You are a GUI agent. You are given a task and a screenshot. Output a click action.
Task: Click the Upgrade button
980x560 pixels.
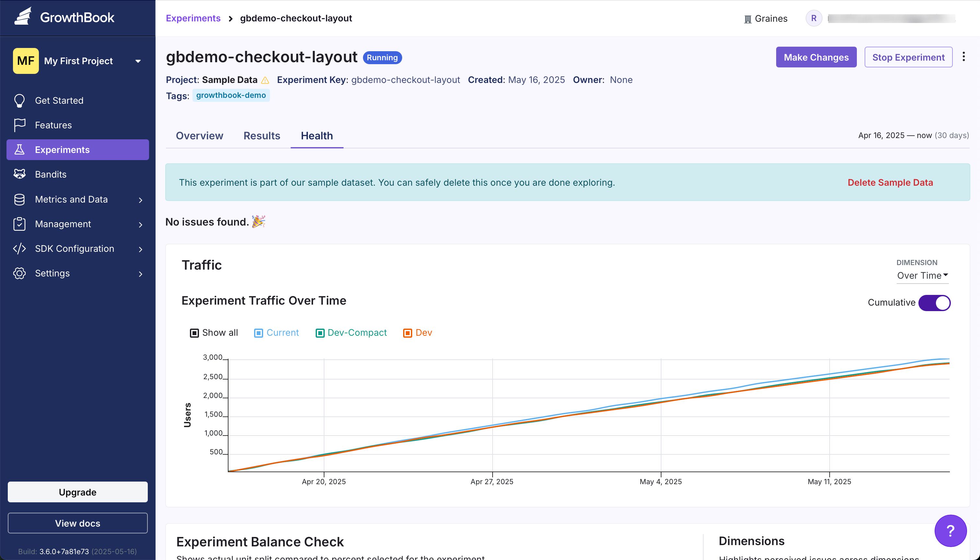(x=78, y=492)
